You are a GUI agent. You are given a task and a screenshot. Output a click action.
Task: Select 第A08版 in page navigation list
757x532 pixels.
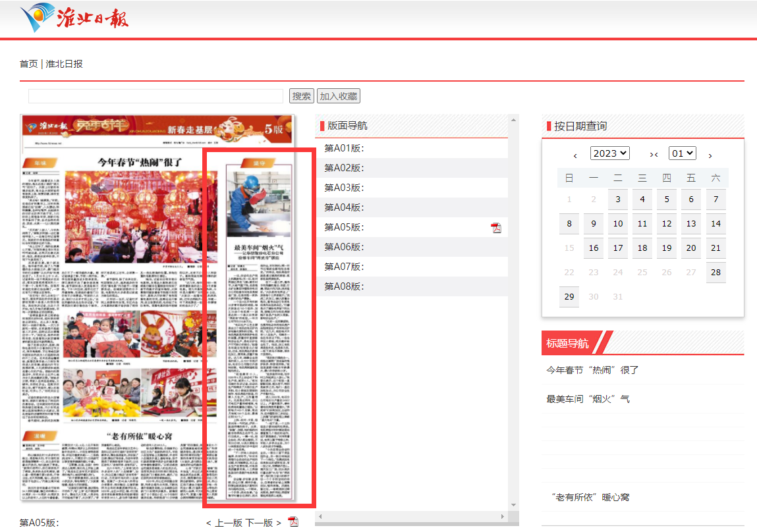tap(345, 286)
